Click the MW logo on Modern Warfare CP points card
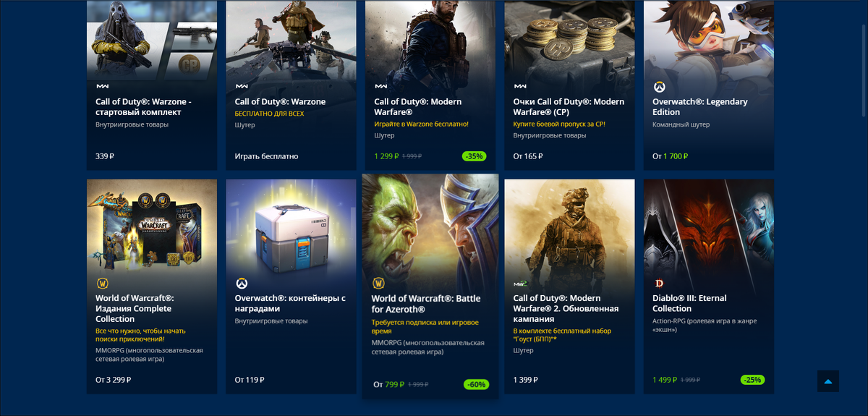This screenshot has width=868, height=416. (x=520, y=87)
